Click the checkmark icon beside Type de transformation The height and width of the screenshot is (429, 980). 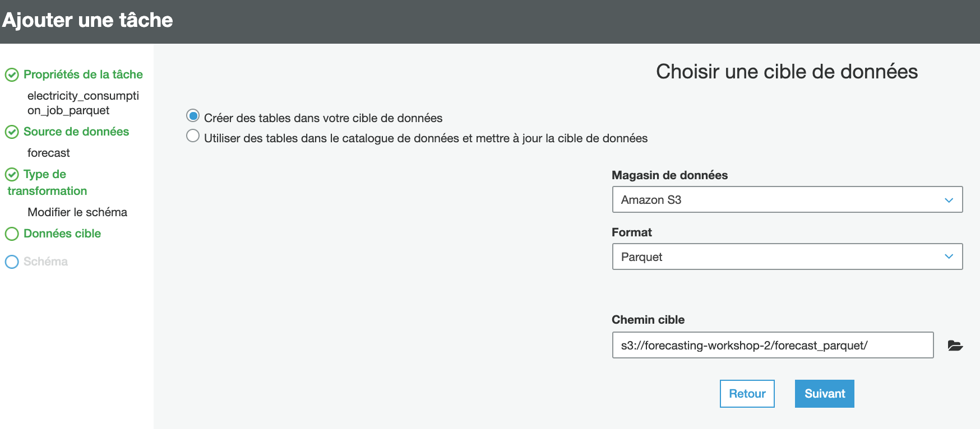[12, 175]
